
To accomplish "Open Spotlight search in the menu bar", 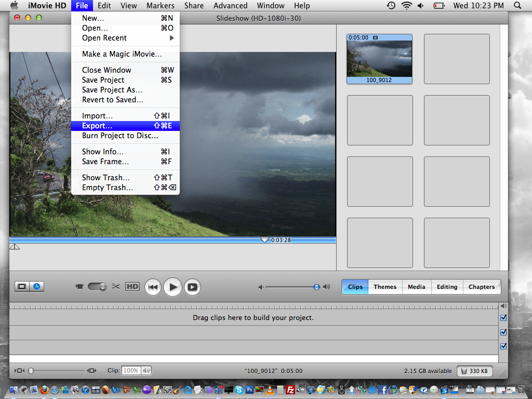I will [517, 5].
